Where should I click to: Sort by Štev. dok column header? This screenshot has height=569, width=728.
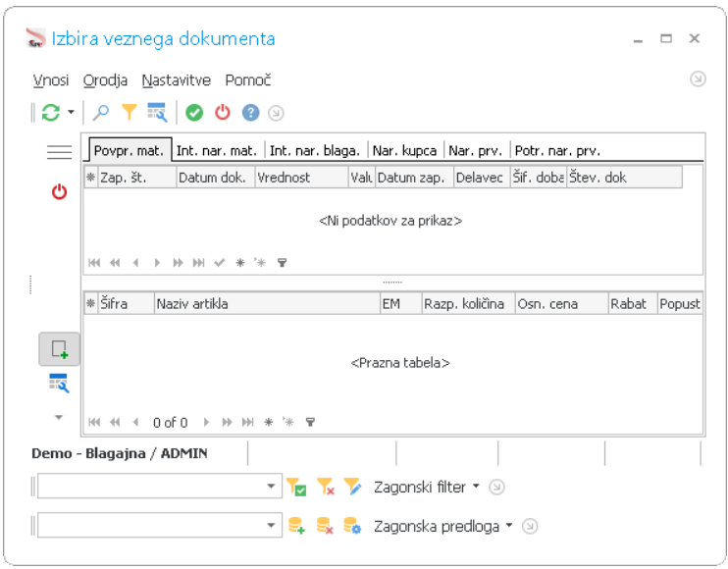click(x=624, y=178)
